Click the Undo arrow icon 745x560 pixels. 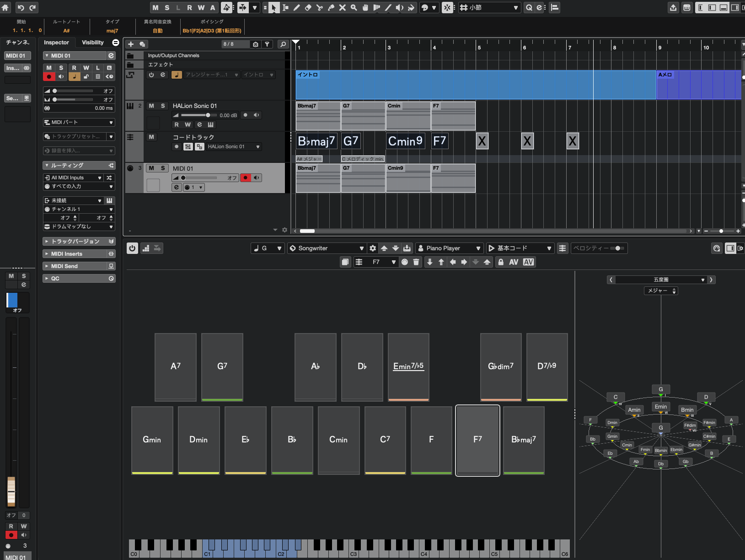point(21,7)
